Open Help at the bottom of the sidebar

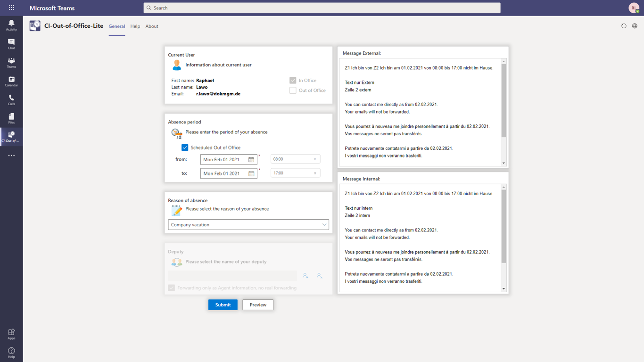(x=11, y=353)
